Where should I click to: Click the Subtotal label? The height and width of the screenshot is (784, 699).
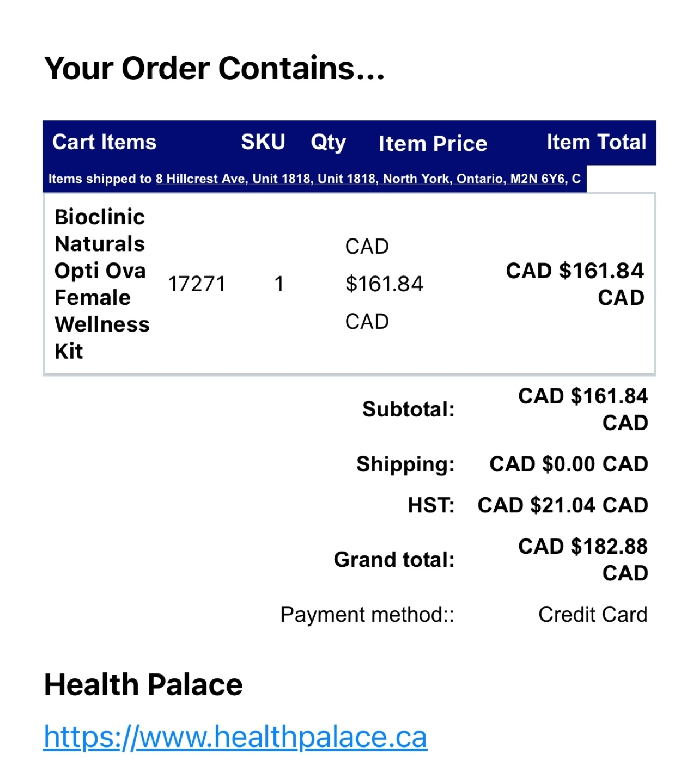coord(408,409)
